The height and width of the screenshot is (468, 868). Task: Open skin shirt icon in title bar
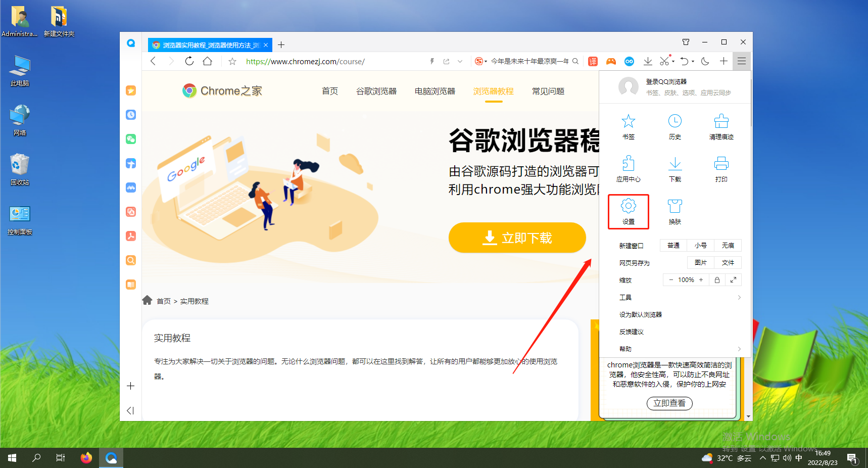point(686,42)
